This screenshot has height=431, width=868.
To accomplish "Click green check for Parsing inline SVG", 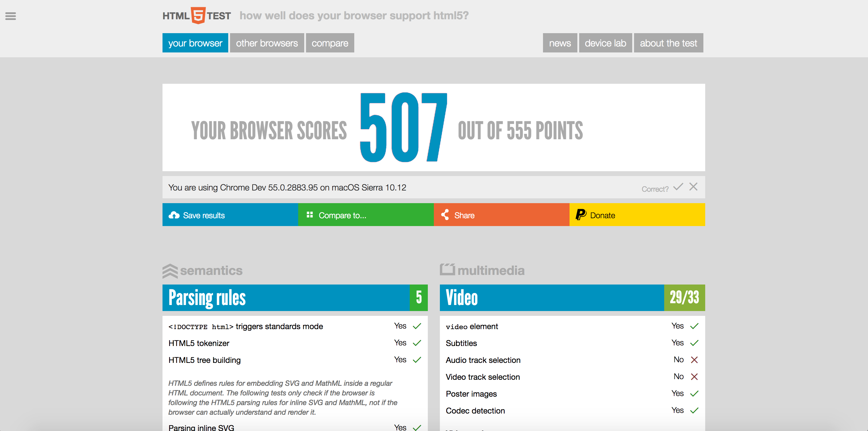I will point(417,427).
